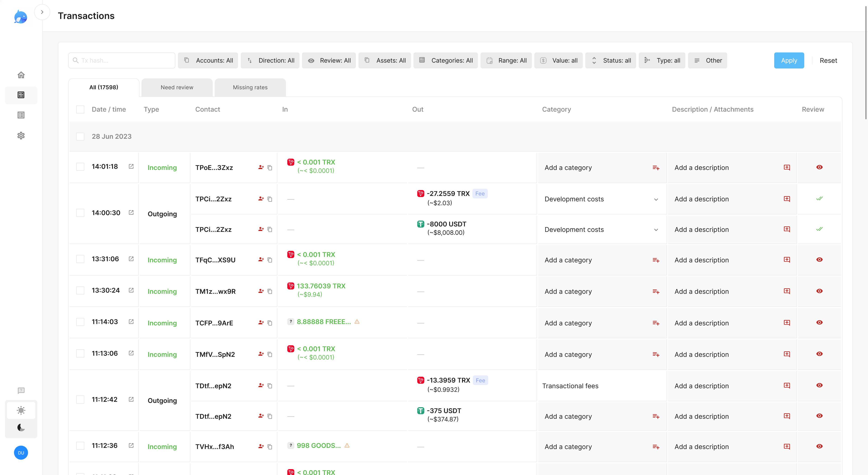868x475 pixels.
Task: Toggle review eye for 13:31:06 transaction
Action: click(819, 260)
